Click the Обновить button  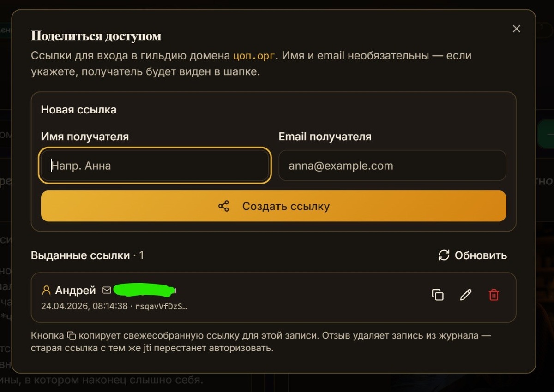(472, 255)
